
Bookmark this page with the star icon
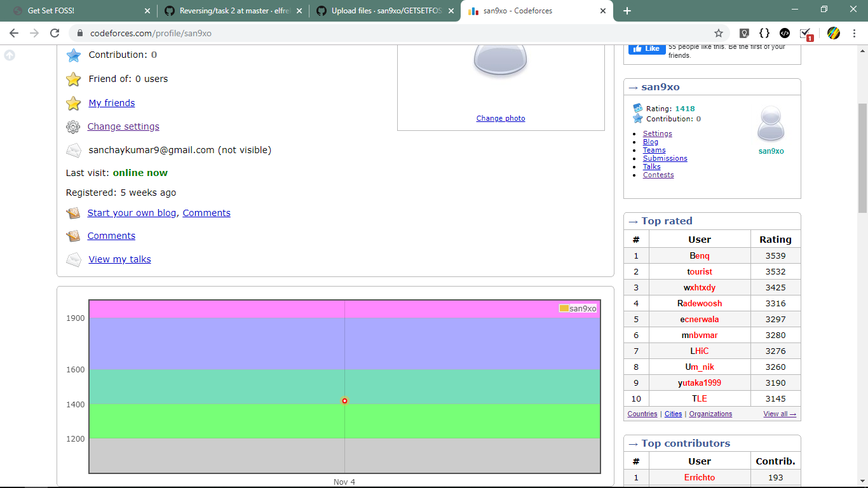(x=719, y=33)
